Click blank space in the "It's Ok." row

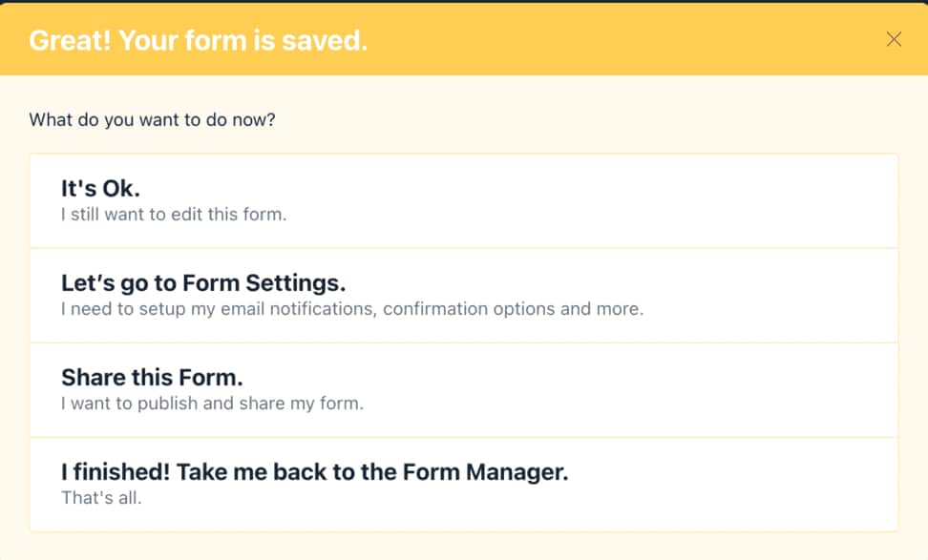click(668, 200)
